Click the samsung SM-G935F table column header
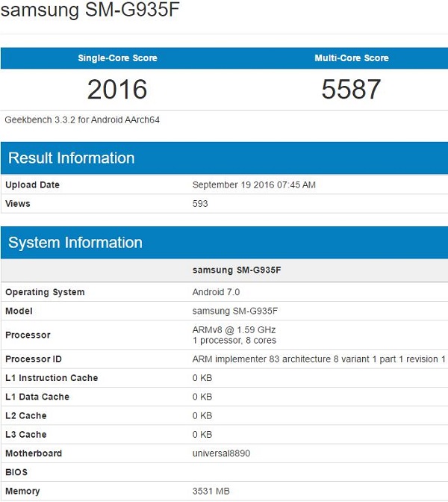Image resolution: width=448 pixels, height=502 pixels. (237, 270)
